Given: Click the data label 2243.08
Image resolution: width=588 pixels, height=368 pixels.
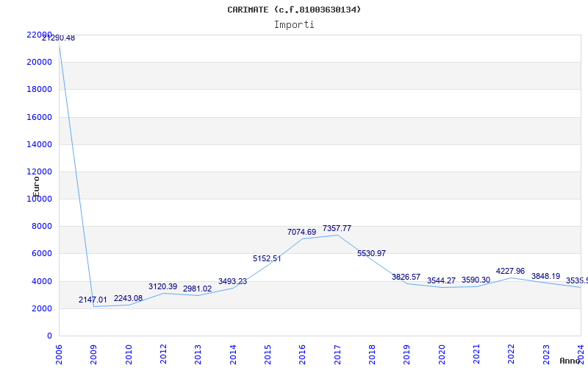Looking at the screenshot, I should [128, 299].
